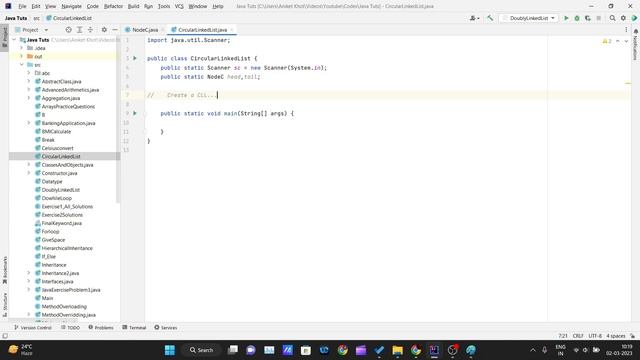Open Bookmarks side tool window
This screenshot has width=640, height=360.
pyautogui.click(x=5, y=270)
